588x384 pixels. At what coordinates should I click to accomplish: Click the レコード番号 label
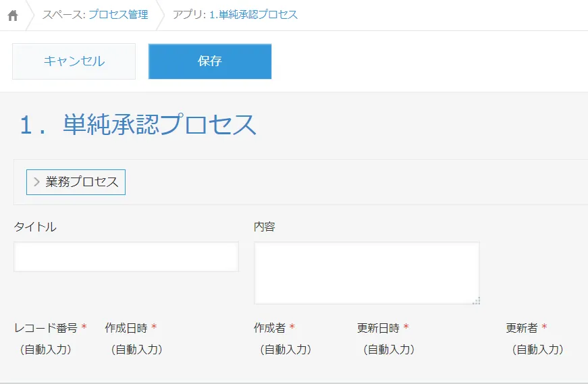46,328
